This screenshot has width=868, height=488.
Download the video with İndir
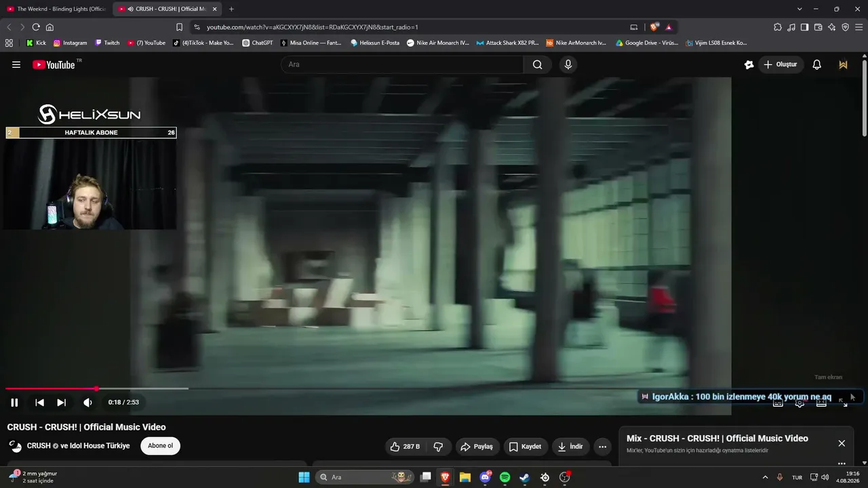[x=570, y=447]
